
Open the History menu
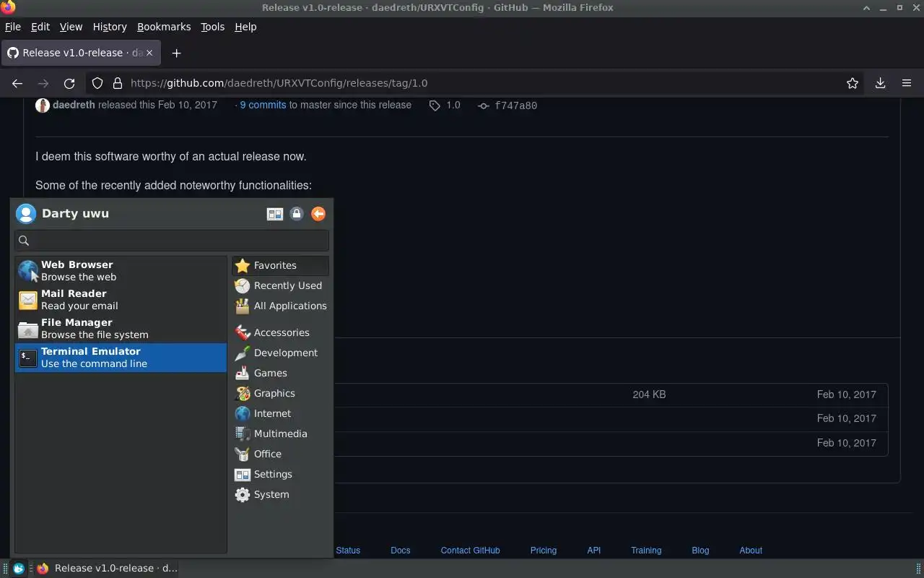[110, 27]
